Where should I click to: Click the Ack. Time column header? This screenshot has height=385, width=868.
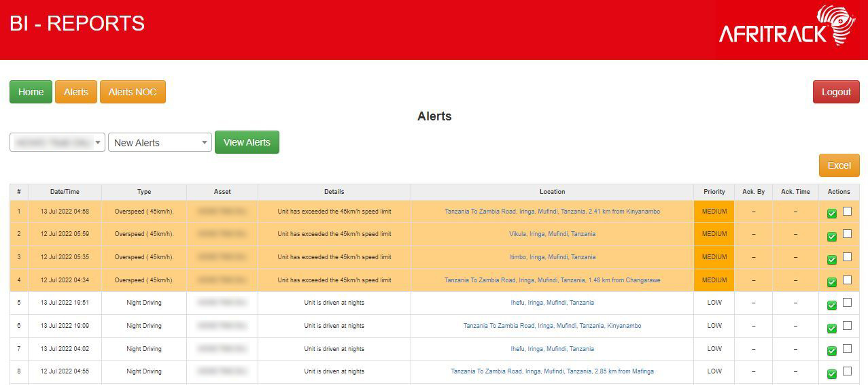pos(795,192)
